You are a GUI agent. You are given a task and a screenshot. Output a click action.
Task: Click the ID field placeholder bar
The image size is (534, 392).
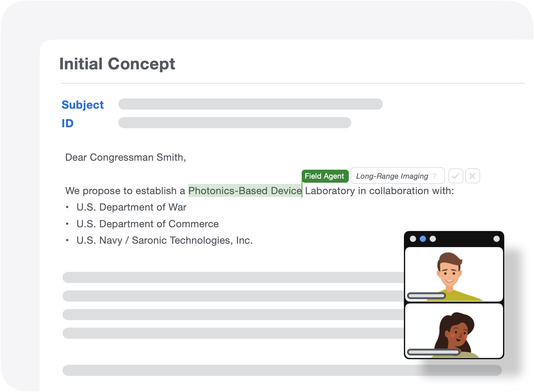(x=234, y=123)
